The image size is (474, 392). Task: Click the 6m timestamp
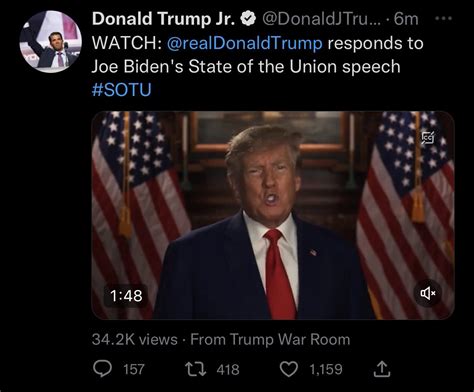[406, 19]
